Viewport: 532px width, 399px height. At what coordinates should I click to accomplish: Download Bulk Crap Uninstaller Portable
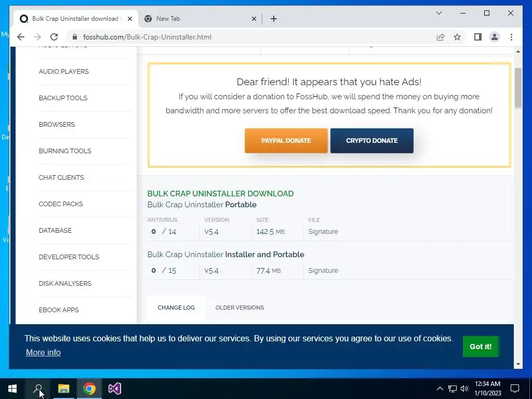tap(202, 205)
